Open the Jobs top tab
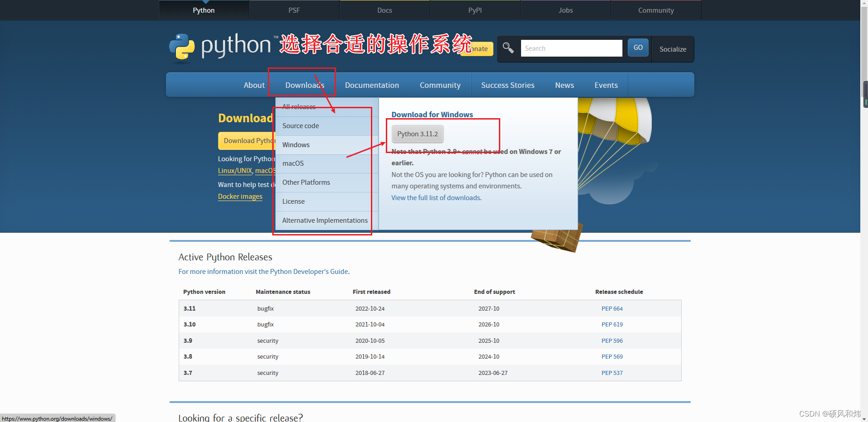The image size is (868, 422). [565, 10]
